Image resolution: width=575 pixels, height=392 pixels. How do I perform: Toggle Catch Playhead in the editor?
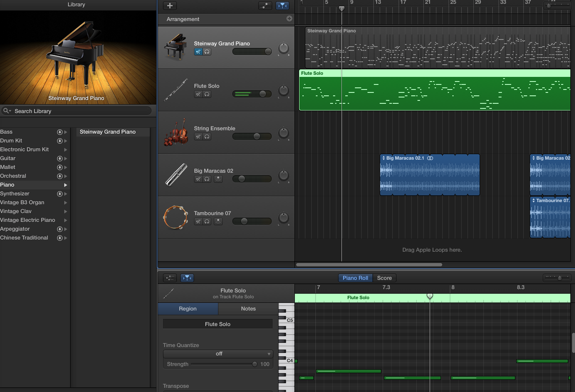pyautogui.click(x=187, y=278)
